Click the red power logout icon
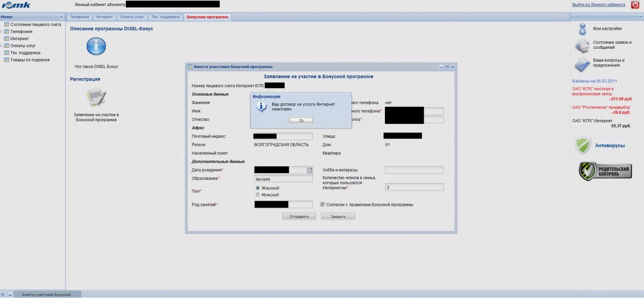This screenshot has height=298, width=644. click(x=635, y=5)
